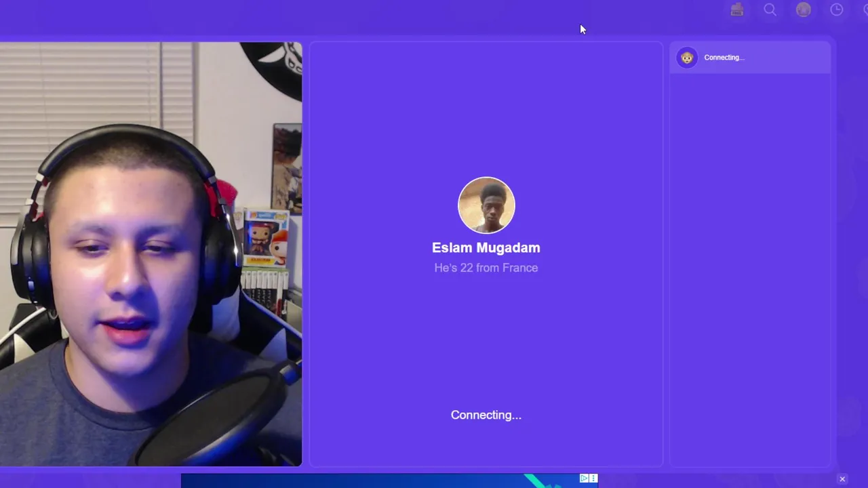Click the monkey emoji chat avatar

tap(687, 58)
